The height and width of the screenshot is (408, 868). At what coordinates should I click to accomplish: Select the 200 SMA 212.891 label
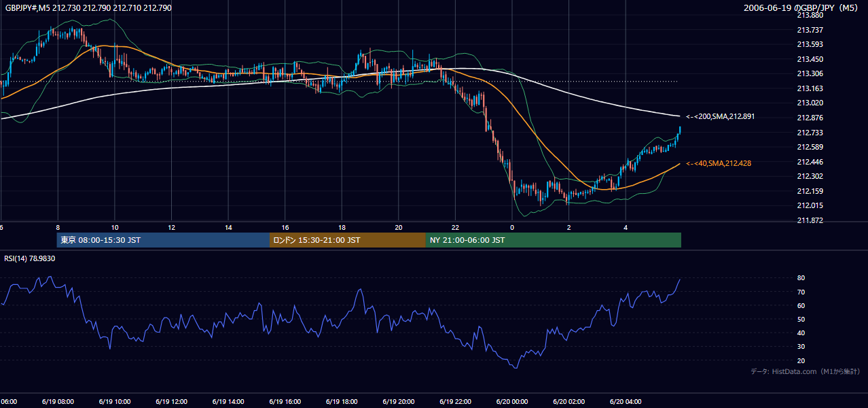point(721,117)
